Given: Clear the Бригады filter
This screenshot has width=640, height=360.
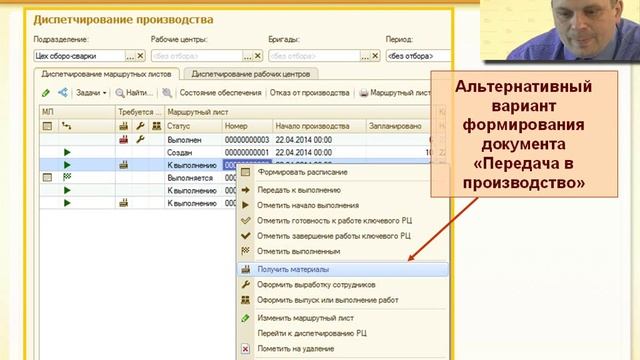Looking at the screenshot, I should click(x=376, y=56).
